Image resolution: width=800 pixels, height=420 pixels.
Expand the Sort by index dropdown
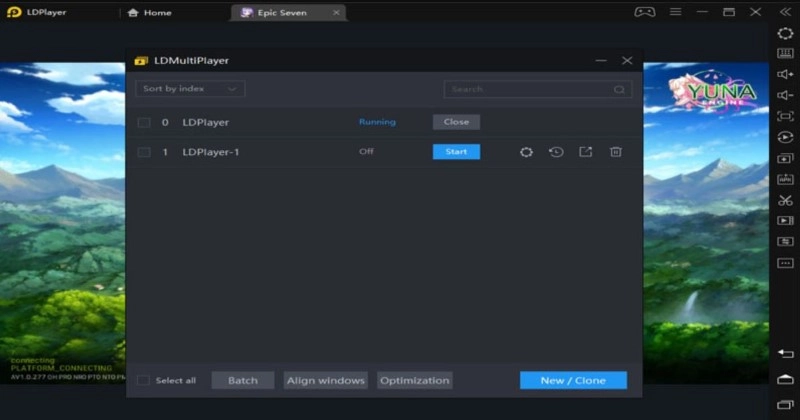[x=190, y=89]
